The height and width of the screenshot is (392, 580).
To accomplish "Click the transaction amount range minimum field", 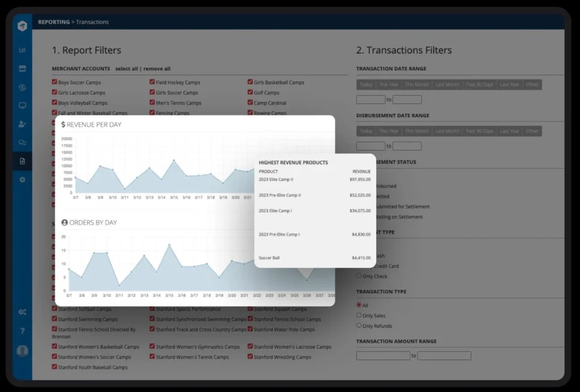I will 383,356.
